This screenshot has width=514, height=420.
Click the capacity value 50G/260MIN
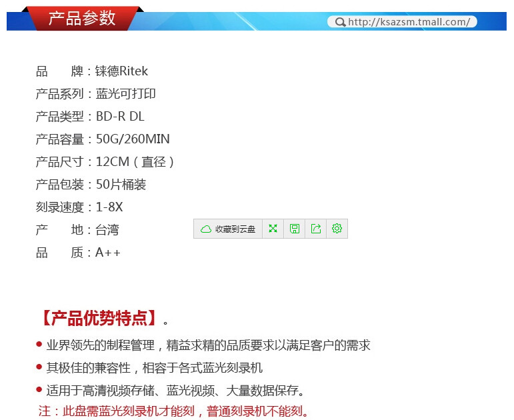coord(133,139)
